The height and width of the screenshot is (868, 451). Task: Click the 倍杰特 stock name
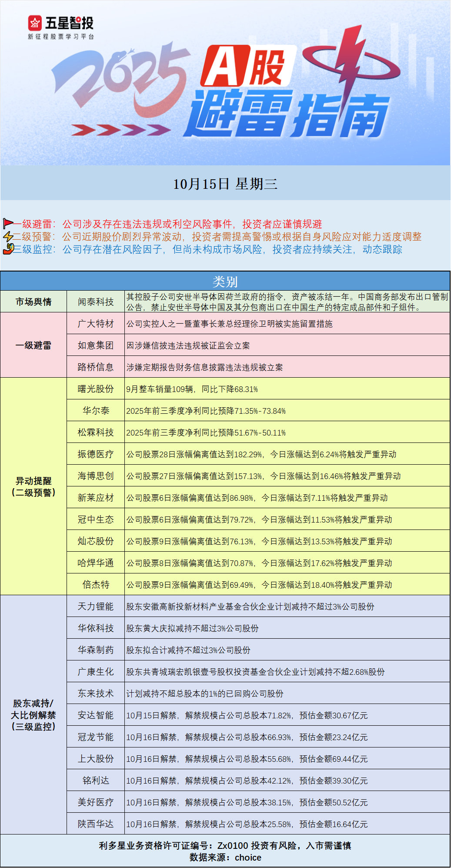point(96,585)
